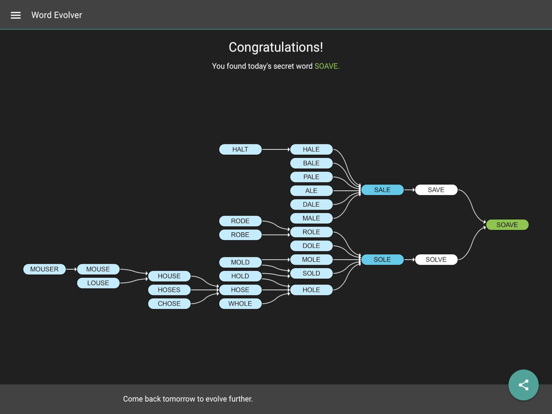Click the green SOAVE word in the message
The height and width of the screenshot is (414, 552).
click(326, 66)
